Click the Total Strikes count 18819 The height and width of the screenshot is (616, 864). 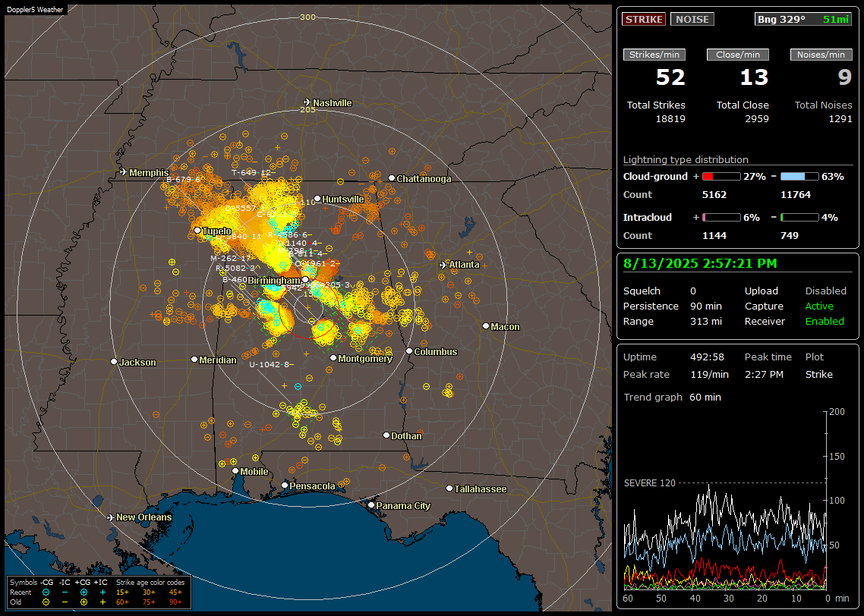tap(670, 119)
